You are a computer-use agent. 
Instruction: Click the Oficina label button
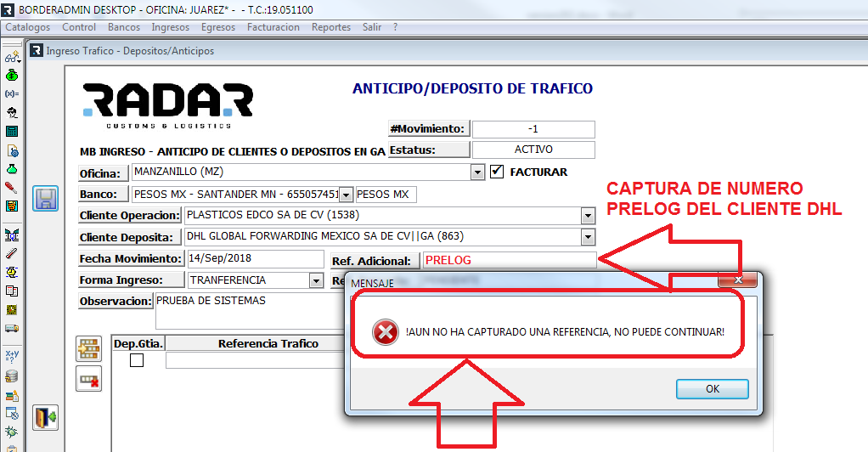pos(104,173)
